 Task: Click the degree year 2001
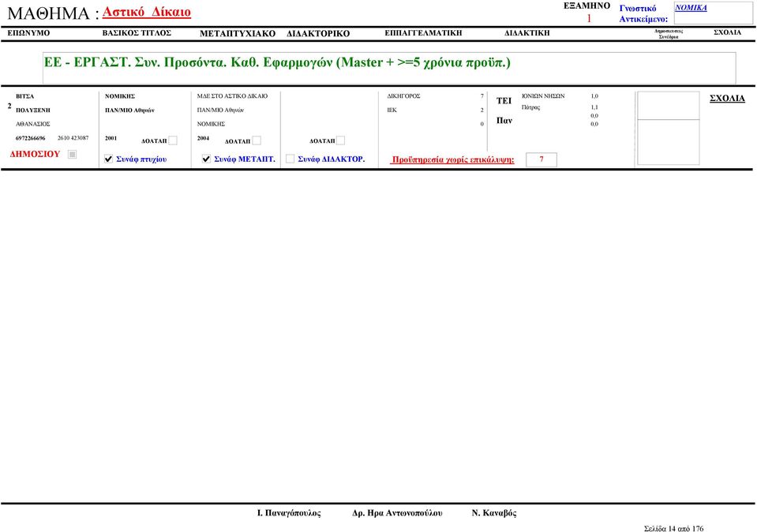click(111, 138)
